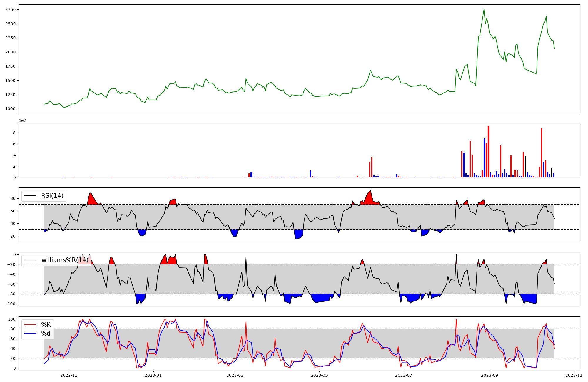Click the RSI(14) legend label
The image size is (588, 382).
[x=52, y=196]
